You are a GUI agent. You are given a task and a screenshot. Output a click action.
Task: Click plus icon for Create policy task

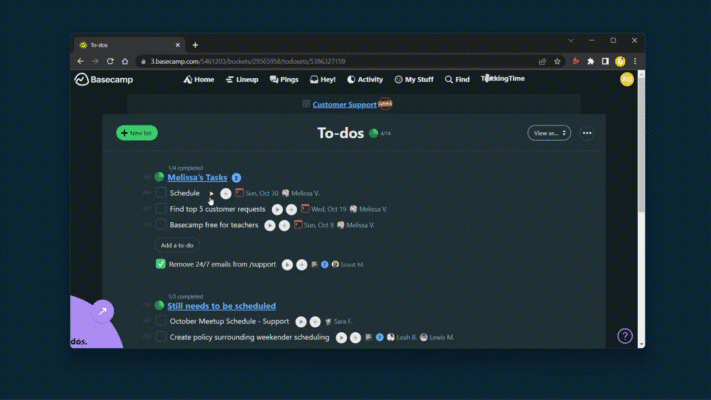(356, 337)
